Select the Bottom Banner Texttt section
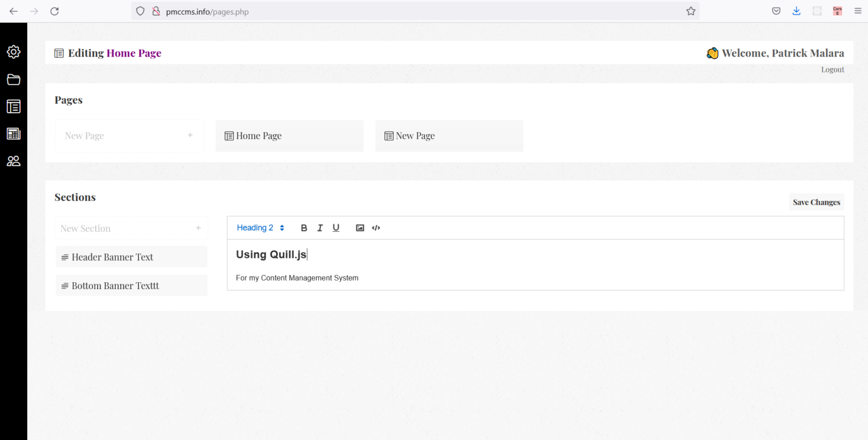Image resolution: width=868 pixels, height=440 pixels. (x=132, y=286)
